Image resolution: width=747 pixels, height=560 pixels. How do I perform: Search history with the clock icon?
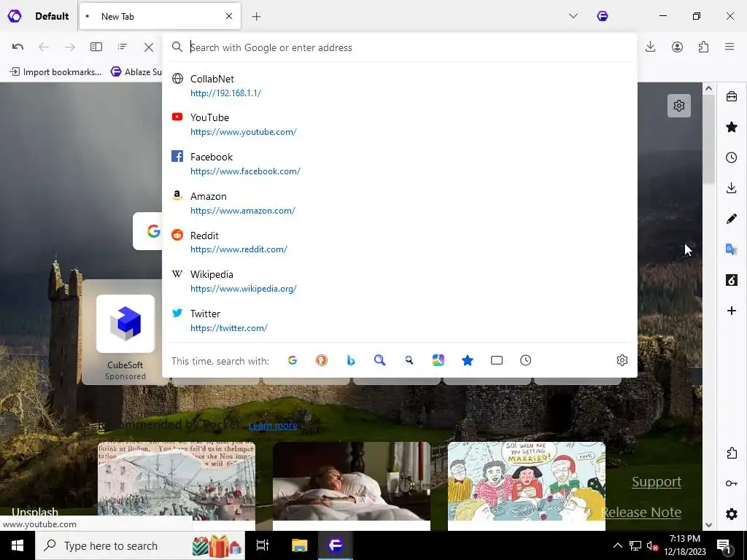pos(525,360)
